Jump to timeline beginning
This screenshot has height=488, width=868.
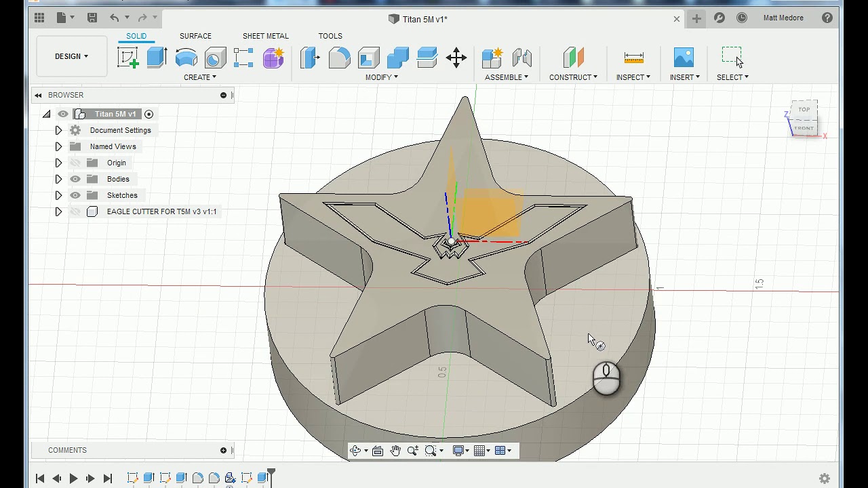(x=40, y=479)
